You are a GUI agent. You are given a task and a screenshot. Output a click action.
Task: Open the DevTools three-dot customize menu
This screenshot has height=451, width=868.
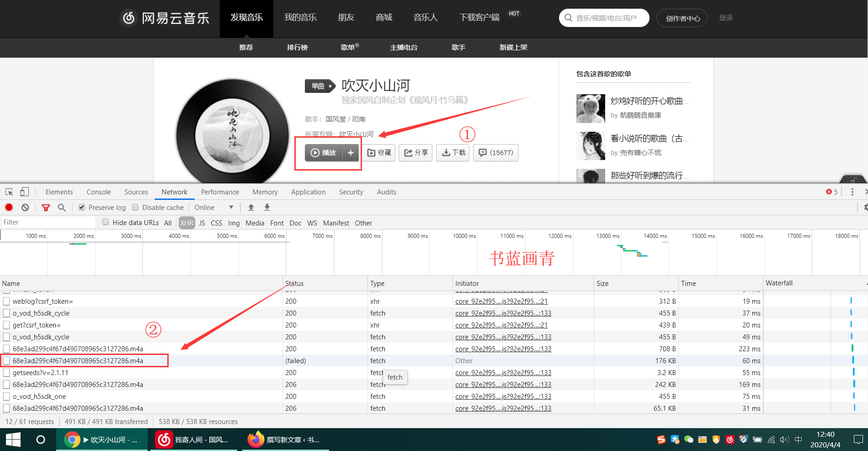coord(852,192)
